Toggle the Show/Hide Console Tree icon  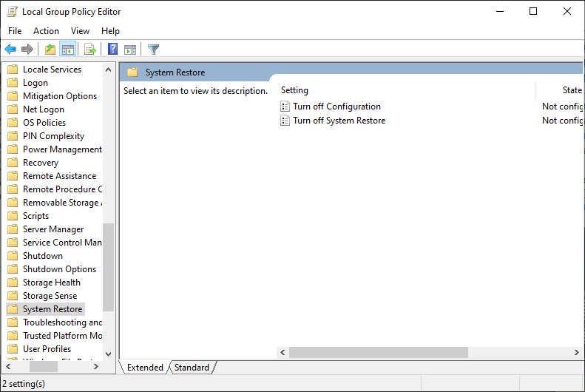pos(67,50)
